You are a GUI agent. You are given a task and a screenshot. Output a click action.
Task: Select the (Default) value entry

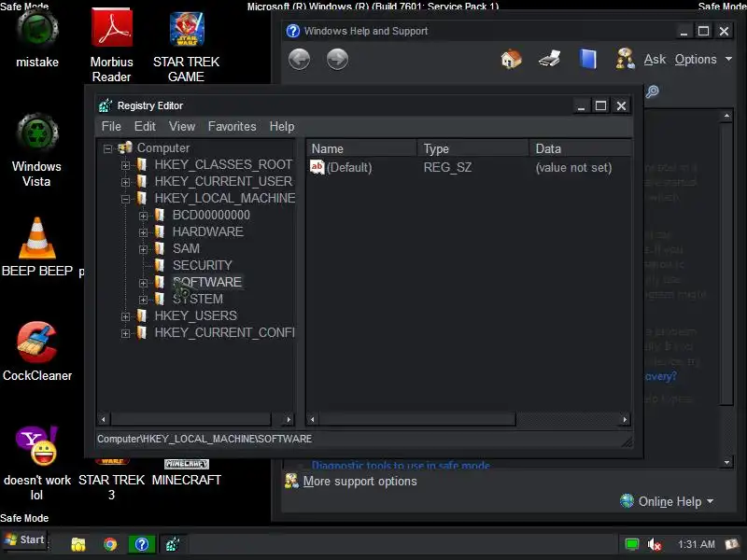(349, 167)
